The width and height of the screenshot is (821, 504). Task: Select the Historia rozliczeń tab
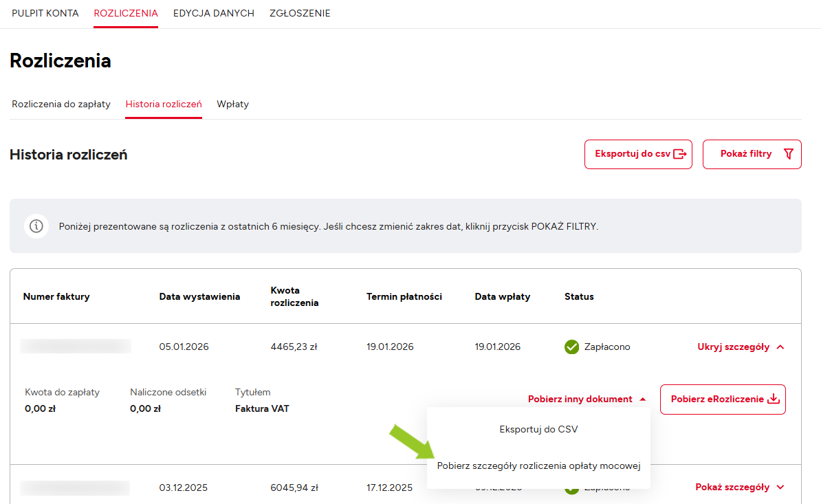coord(164,105)
